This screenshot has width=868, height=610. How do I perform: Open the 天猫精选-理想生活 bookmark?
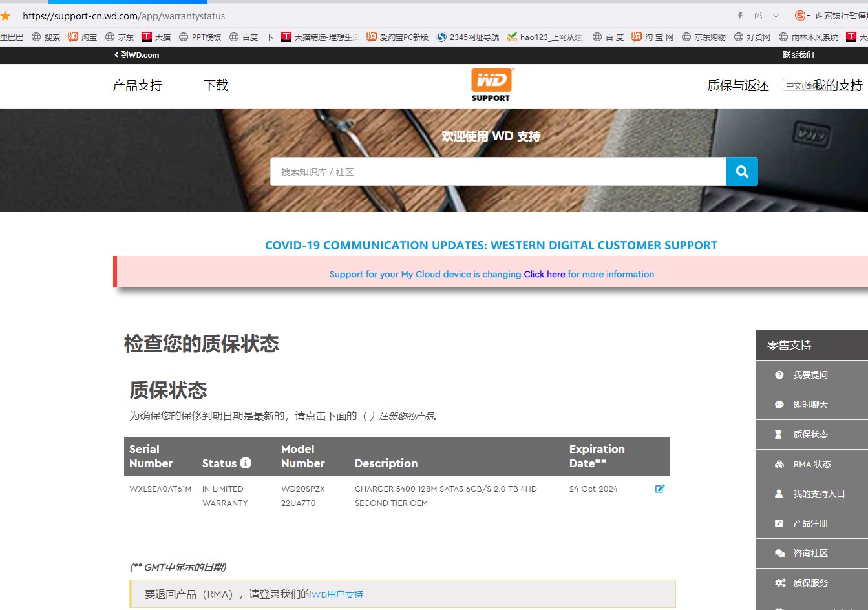tap(319, 37)
